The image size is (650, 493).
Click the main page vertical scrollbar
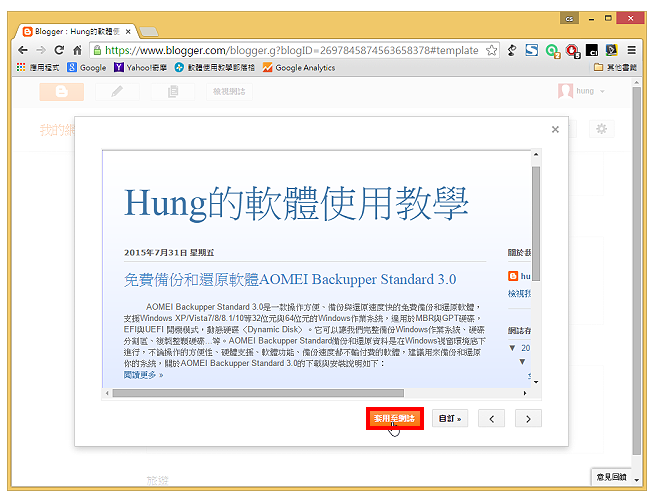click(x=637, y=270)
